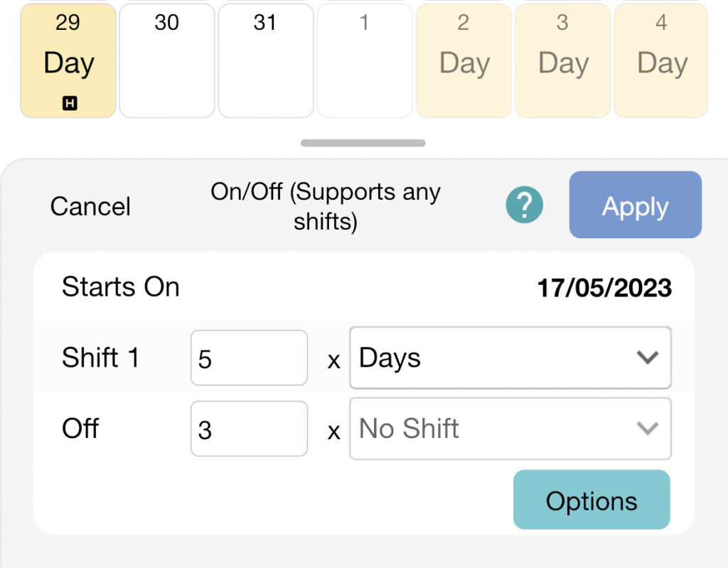Screen dimensions: 728x568
Task: Open the shift type dropdown showing Days
Action: pyautogui.click(x=510, y=358)
